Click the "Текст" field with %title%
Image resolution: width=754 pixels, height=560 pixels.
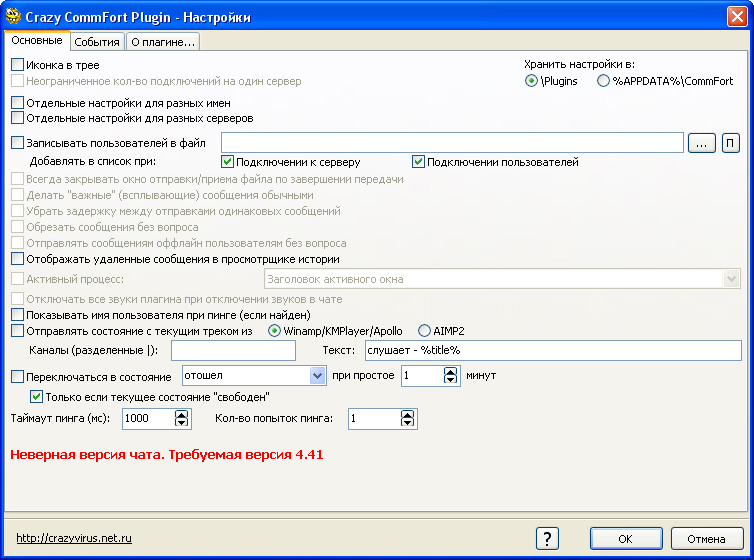553,350
